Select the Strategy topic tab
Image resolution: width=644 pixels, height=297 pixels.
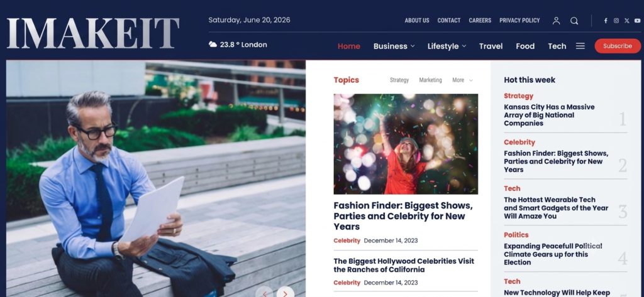pos(399,80)
